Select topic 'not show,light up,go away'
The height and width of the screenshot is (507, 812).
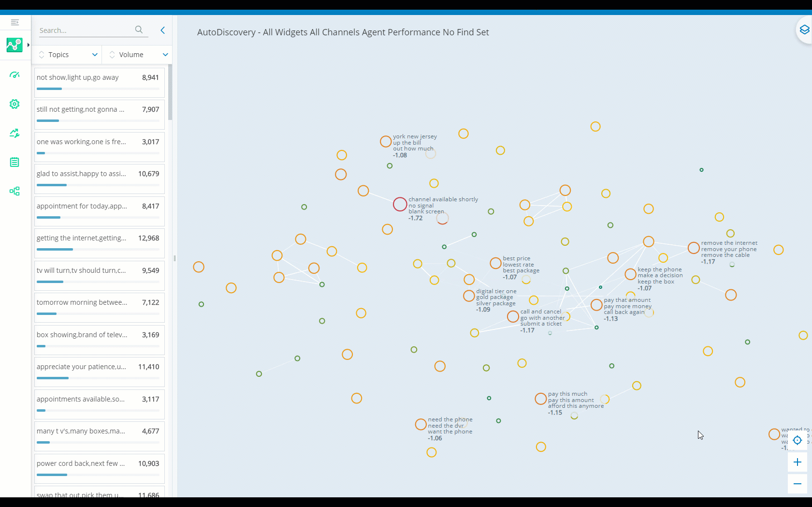pyautogui.click(x=100, y=82)
